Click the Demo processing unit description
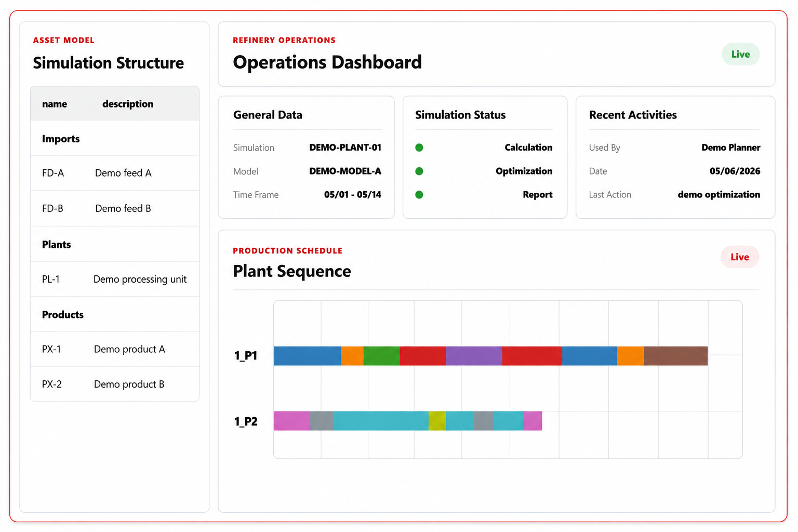The height and width of the screenshot is (532, 798). 140,279
